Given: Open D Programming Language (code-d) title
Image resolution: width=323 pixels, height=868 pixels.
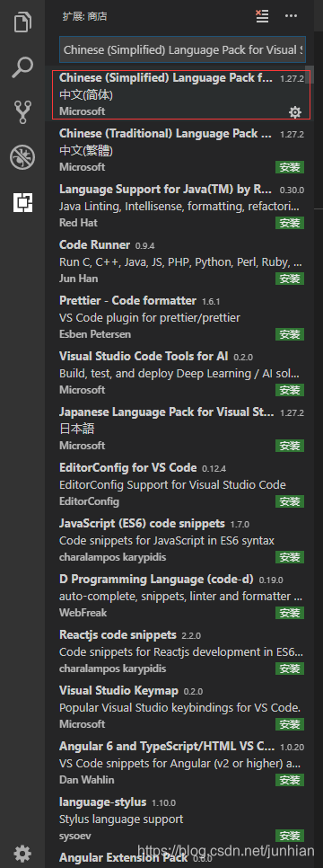Looking at the screenshot, I should tap(156, 579).
